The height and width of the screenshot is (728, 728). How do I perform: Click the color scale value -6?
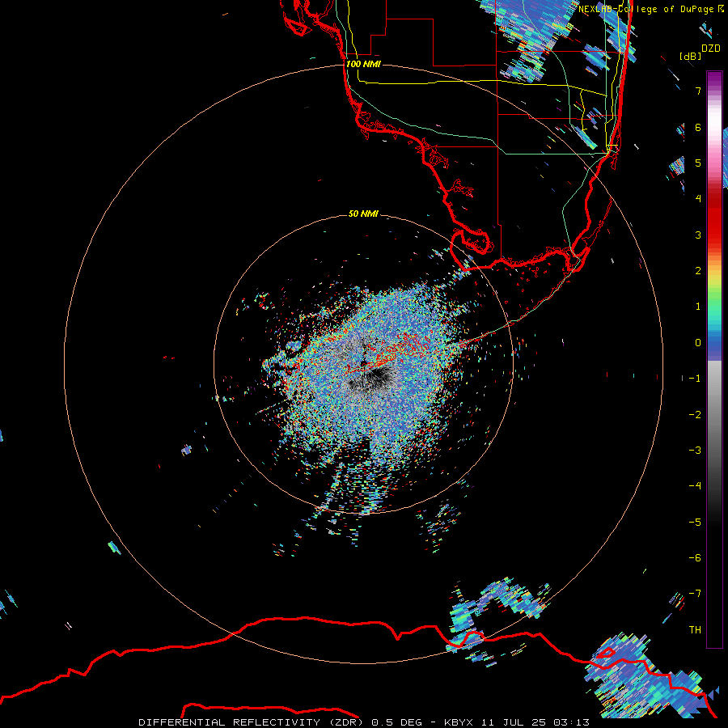pos(695,558)
